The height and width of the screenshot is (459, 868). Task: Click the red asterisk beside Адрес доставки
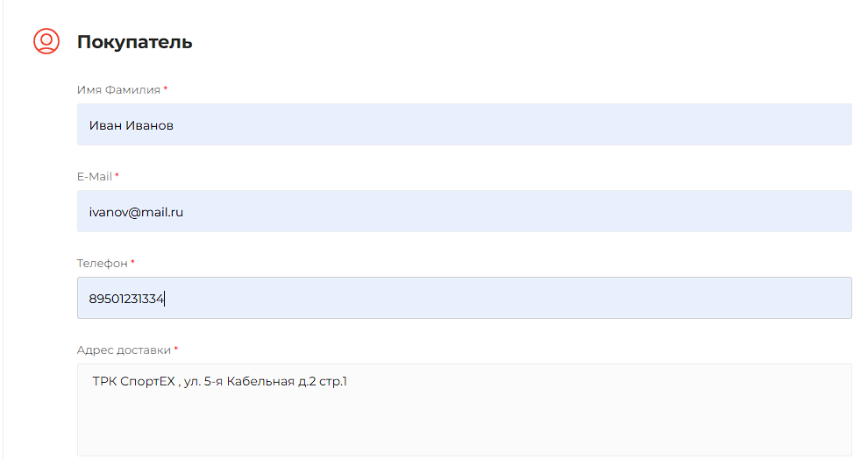point(175,350)
